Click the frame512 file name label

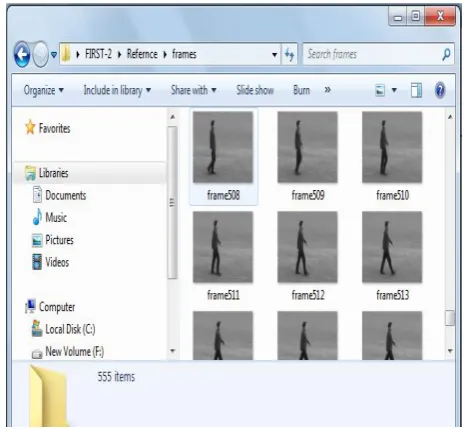pyautogui.click(x=308, y=295)
